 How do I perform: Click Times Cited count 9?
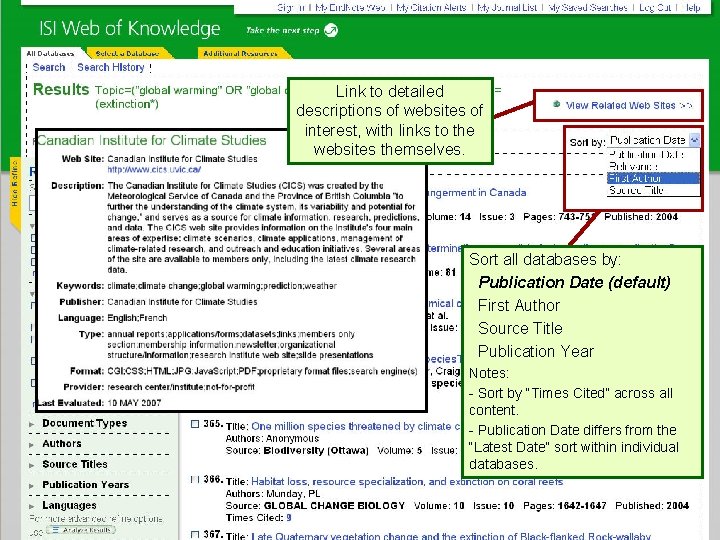(289, 518)
